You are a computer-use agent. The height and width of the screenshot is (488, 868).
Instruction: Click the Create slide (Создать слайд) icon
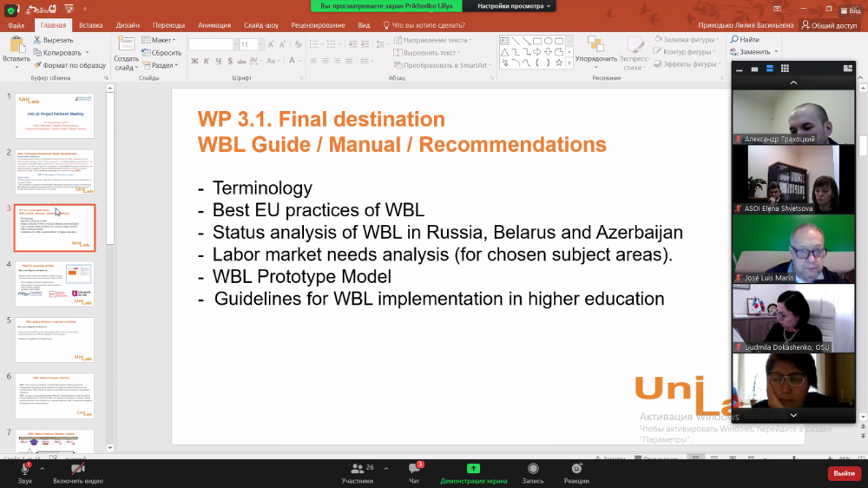[126, 44]
